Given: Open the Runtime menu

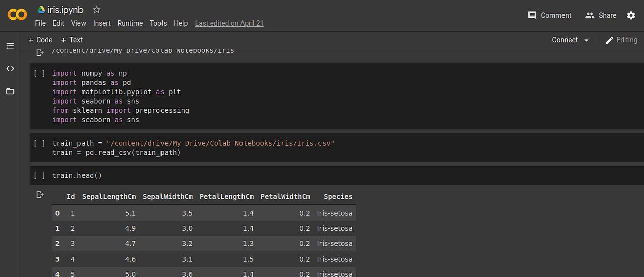Looking at the screenshot, I should (130, 23).
